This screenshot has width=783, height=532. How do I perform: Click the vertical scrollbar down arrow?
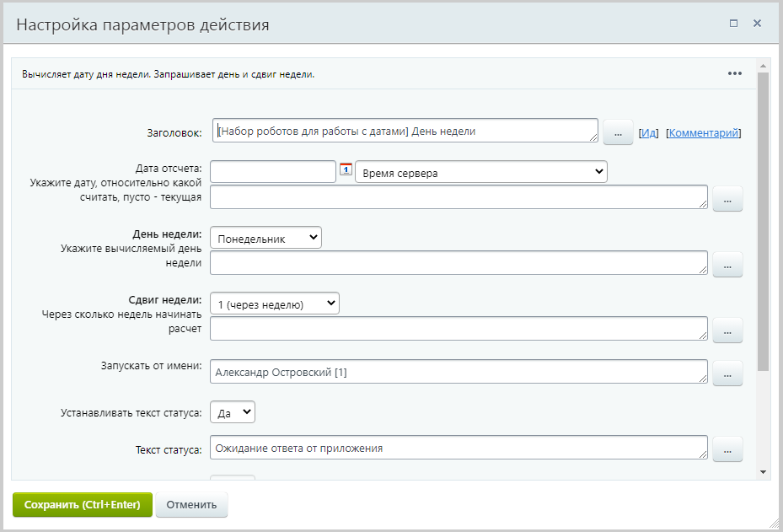pos(763,472)
